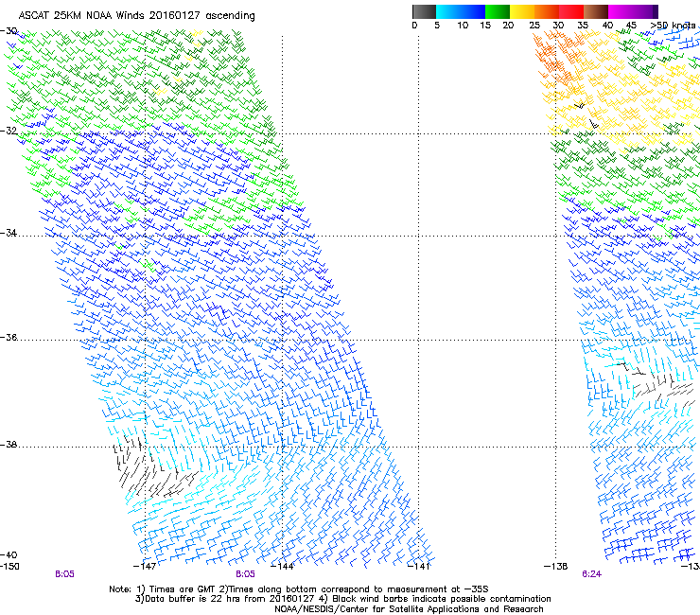The image size is (700, 615).
Task: Click the -40 latitude axis label
Action: pyautogui.click(x=9, y=555)
